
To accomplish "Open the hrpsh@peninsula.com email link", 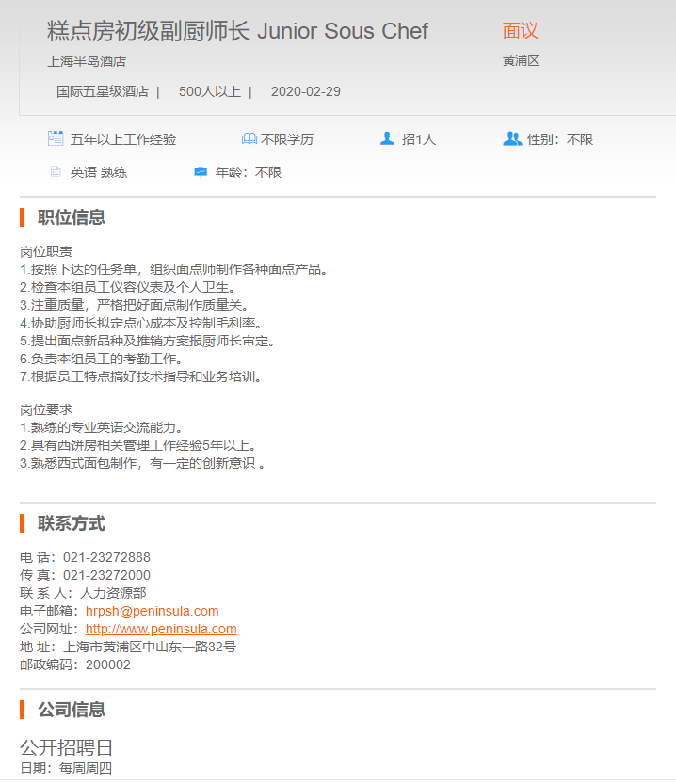I will click(x=152, y=611).
